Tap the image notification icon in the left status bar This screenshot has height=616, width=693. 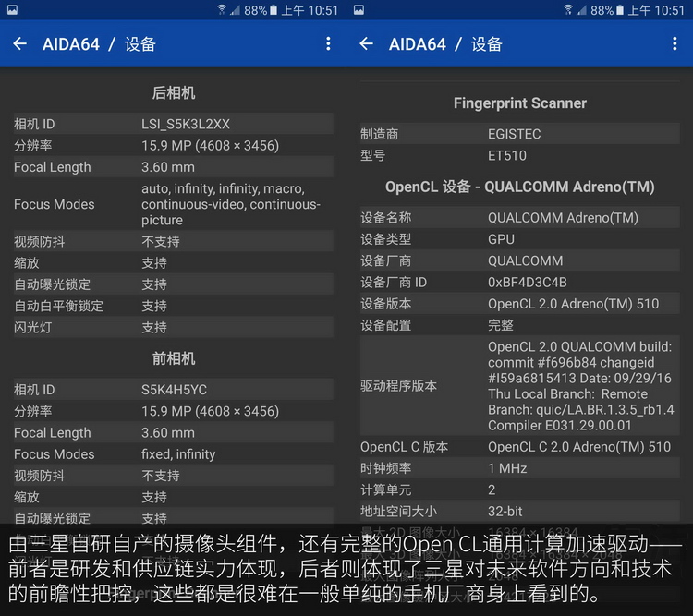[12, 10]
